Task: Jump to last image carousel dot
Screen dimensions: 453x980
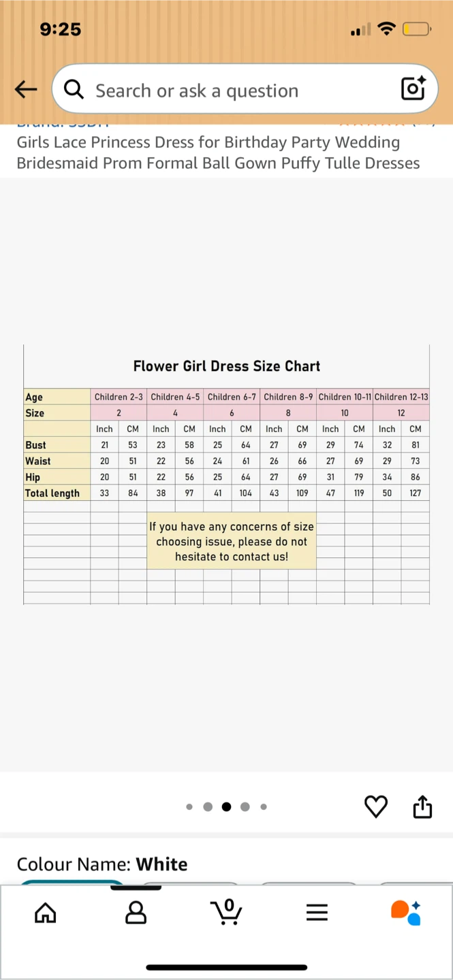Action: [264, 807]
